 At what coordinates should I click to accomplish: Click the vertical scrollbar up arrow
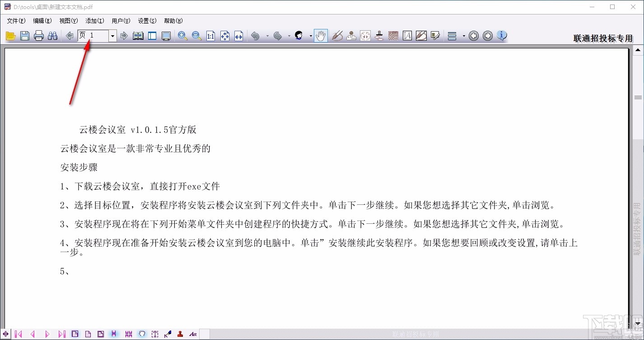pyautogui.click(x=638, y=50)
